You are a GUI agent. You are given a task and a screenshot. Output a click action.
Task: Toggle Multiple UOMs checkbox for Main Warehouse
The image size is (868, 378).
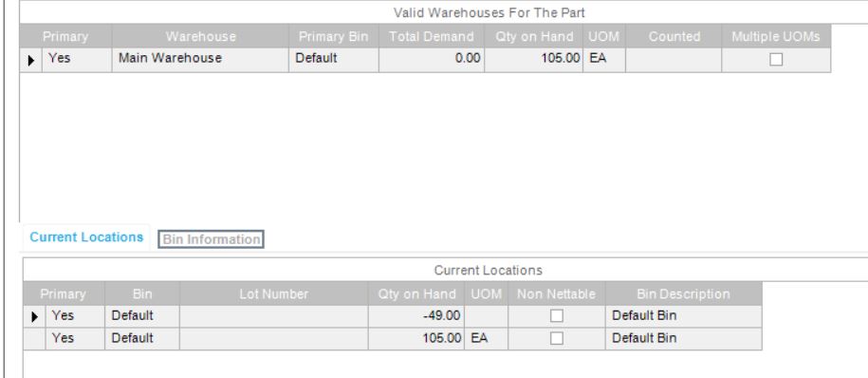coord(776,59)
